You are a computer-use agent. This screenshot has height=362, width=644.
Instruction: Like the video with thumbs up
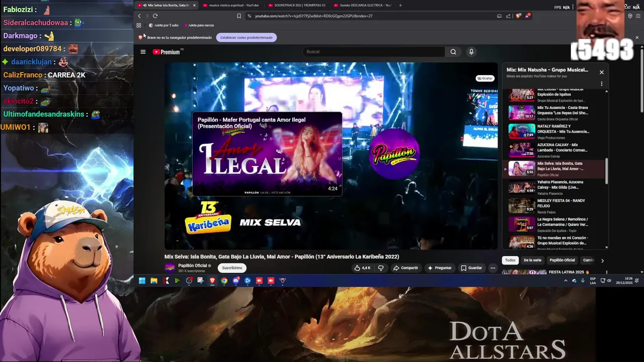[362, 268]
